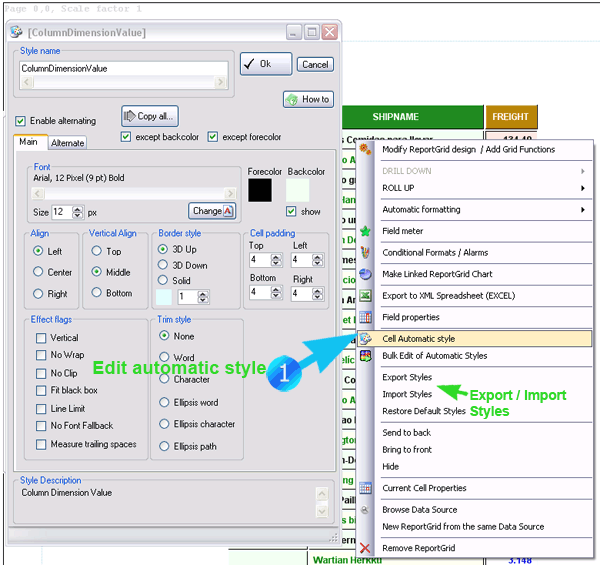Screen dimensions: 600x565
Task: Toggle the except backcolor checkbox
Action: pos(126,137)
